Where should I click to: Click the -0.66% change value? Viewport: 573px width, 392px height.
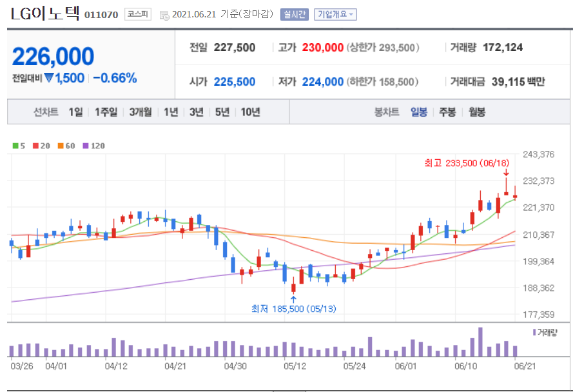115,78
